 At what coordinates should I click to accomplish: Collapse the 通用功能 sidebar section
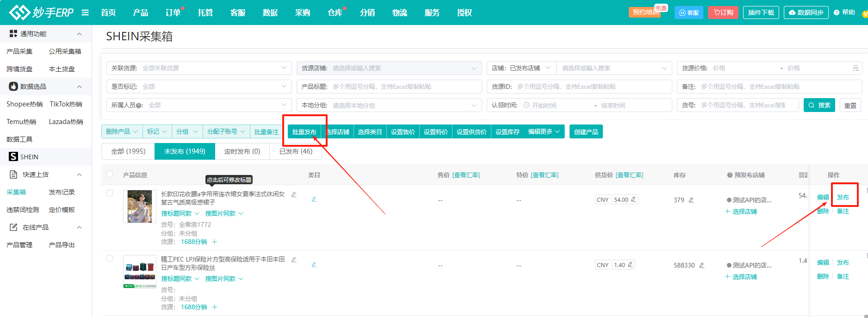[x=79, y=34]
